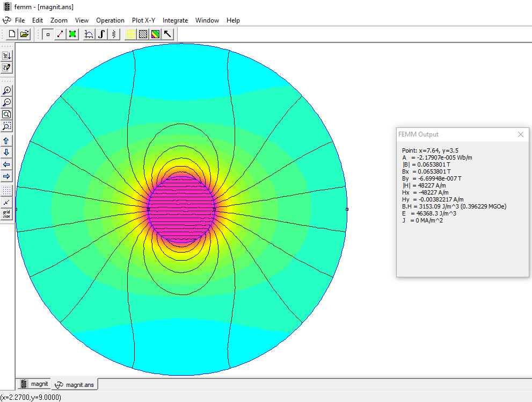Select the green Area/Block mode tool
Image resolution: width=532 pixels, height=402 pixels.
click(72, 34)
